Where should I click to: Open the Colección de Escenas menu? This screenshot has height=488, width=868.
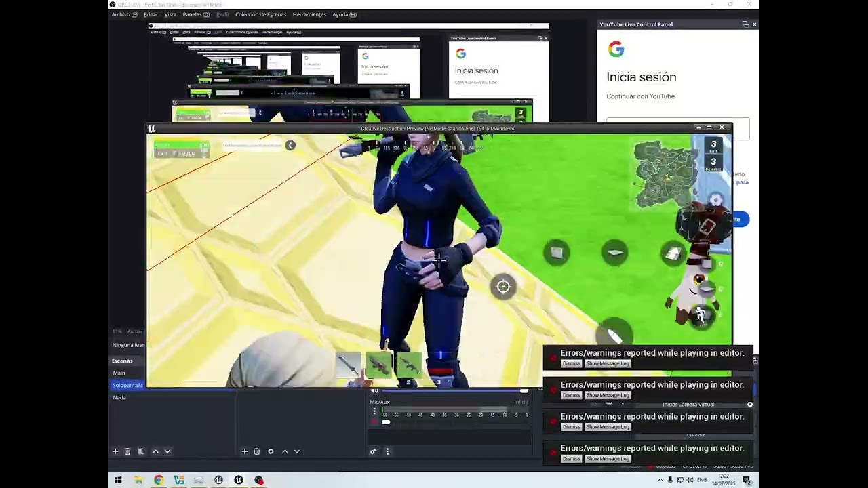(260, 14)
